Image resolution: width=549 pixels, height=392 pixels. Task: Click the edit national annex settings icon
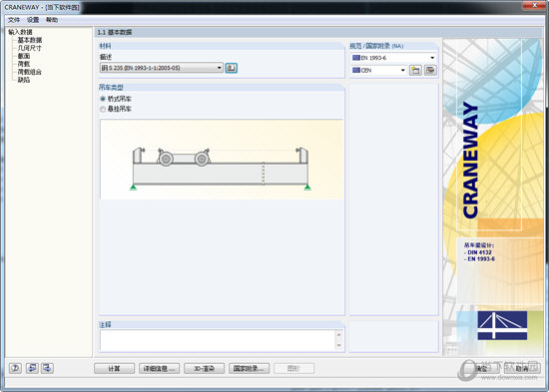pos(430,70)
